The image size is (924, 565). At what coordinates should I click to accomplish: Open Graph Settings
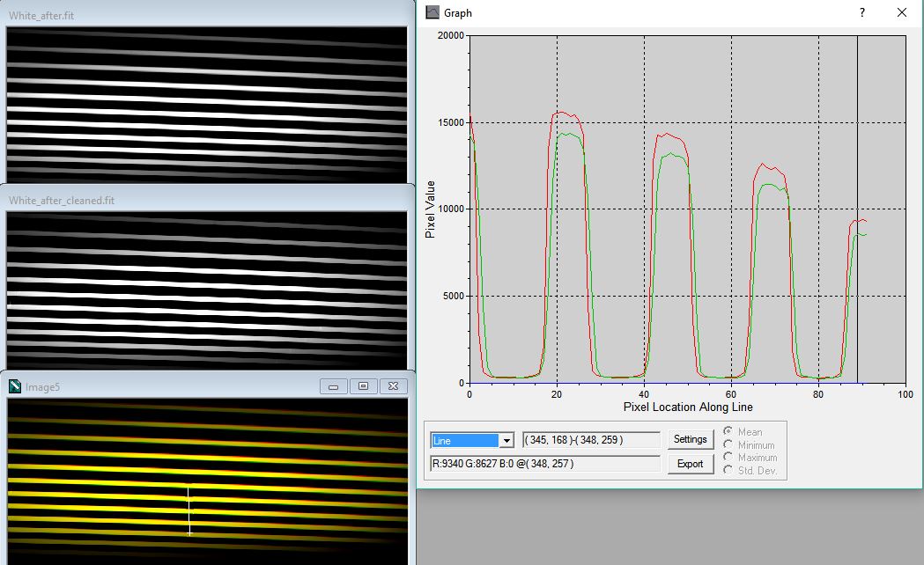690,439
